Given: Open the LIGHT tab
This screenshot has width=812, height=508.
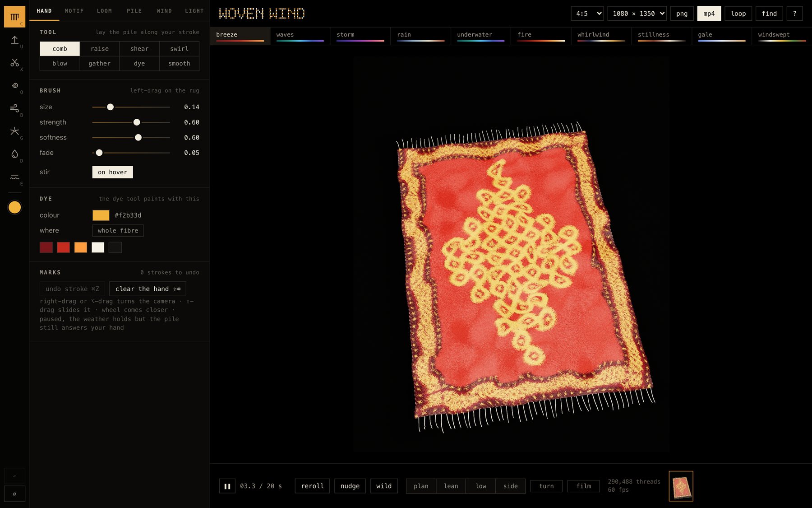Looking at the screenshot, I should click(194, 11).
